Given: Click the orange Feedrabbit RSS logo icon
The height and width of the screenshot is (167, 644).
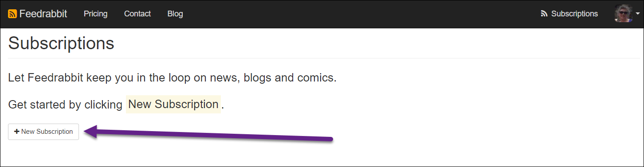Looking at the screenshot, I should (x=12, y=14).
